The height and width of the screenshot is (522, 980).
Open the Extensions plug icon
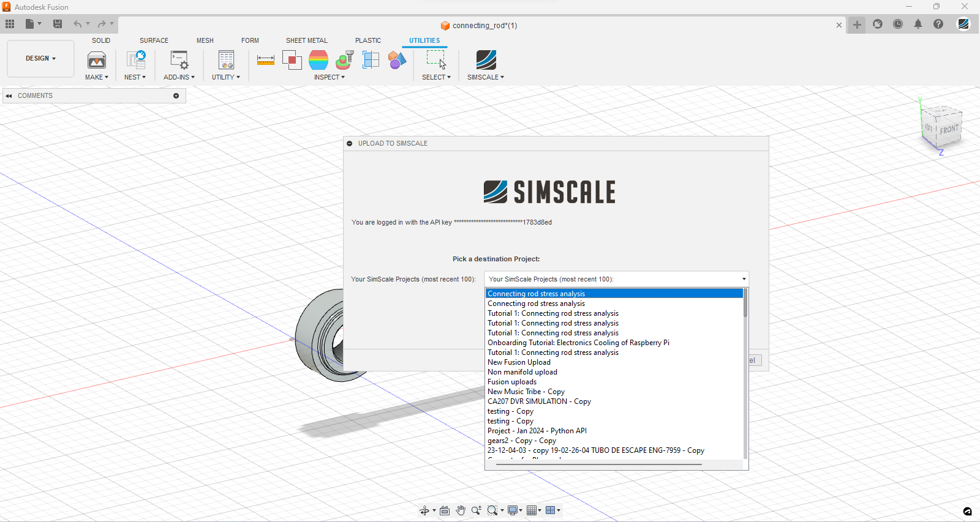[878, 24]
